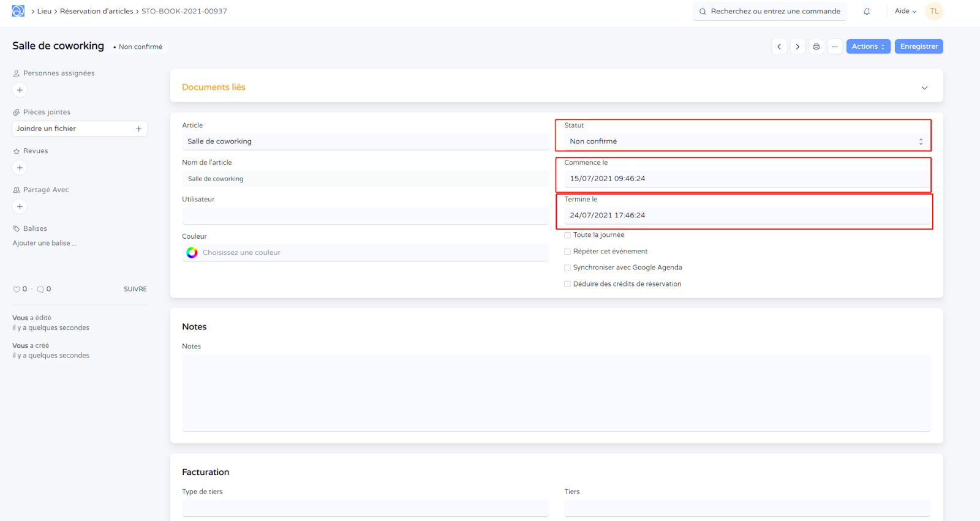Open the notifications bell
The height and width of the screenshot is (521, 980).
[867, 12]
